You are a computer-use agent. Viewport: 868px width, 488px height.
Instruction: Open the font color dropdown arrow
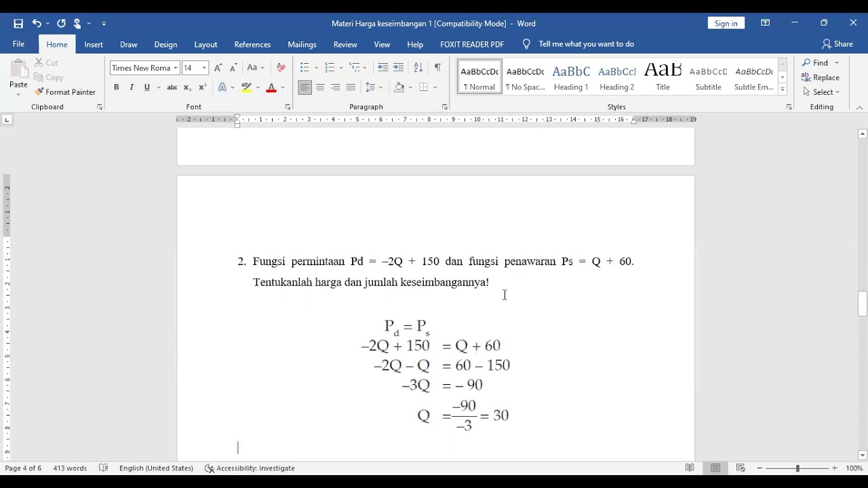(283, 87)
